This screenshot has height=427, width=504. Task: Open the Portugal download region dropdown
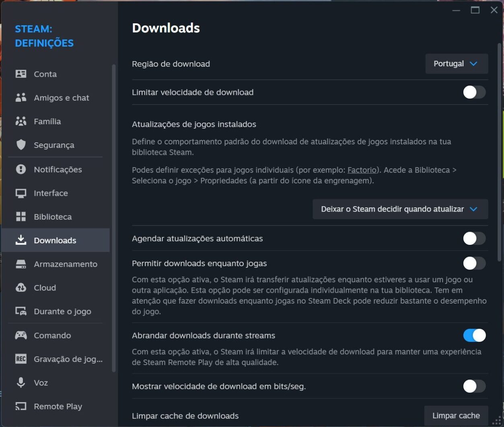point(456,64)
